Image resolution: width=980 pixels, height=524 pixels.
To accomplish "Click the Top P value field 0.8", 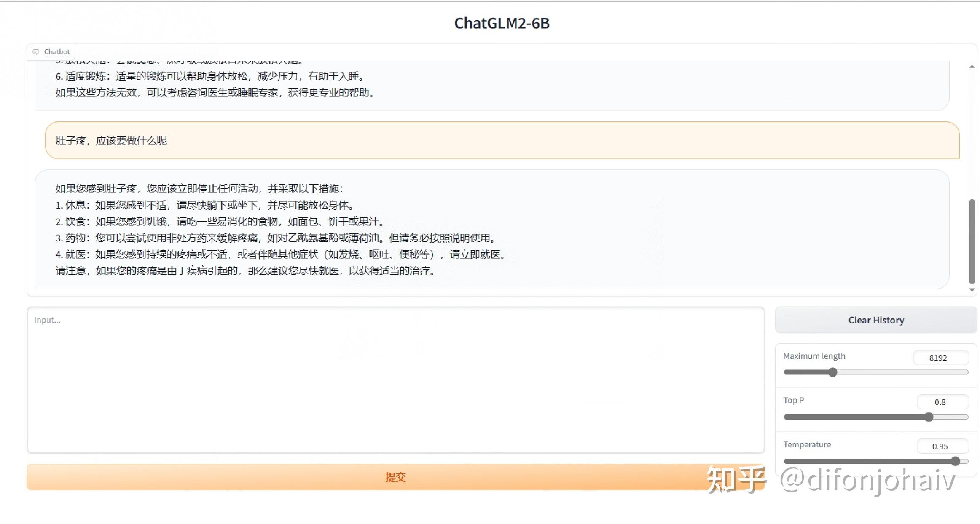I will (942, 402).
